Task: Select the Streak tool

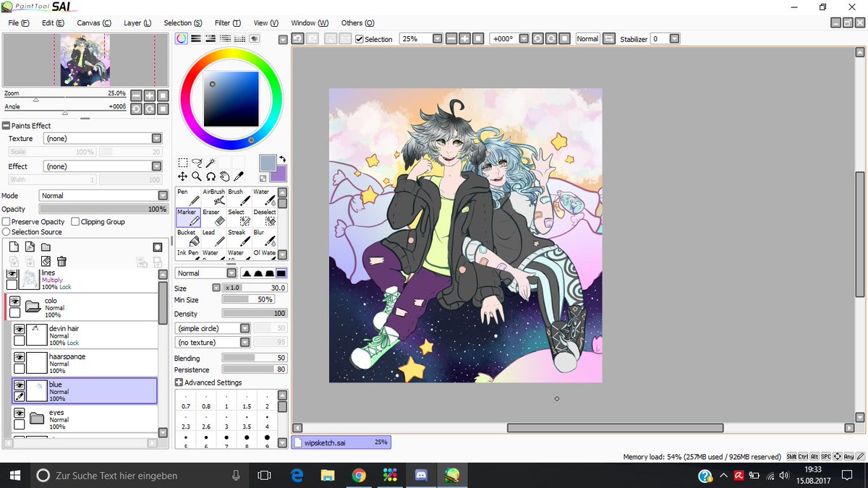Action: click(239, 237)
